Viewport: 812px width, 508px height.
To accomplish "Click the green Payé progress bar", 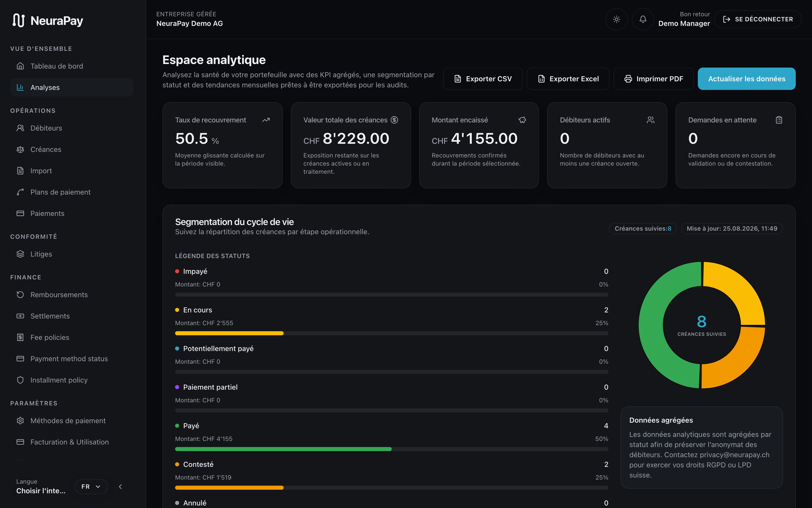I will tap(283, 449).
